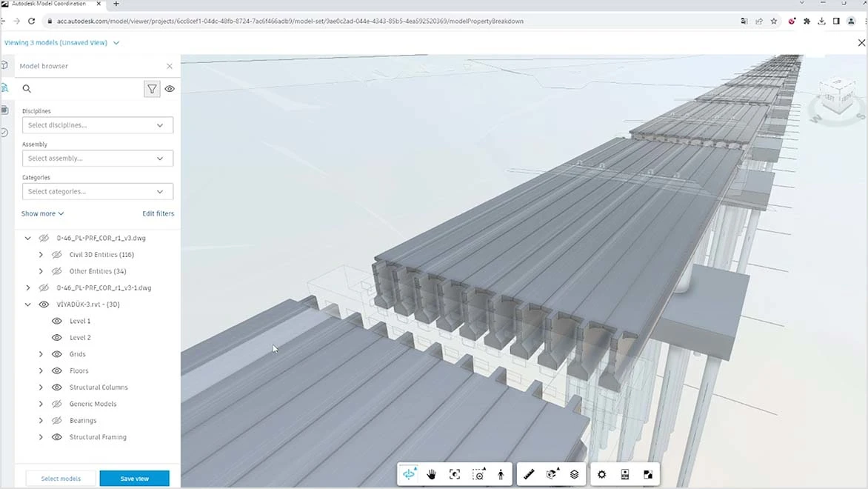The height and width of the screenshot is (489, 868).
Task: Hide the Bearings category
Action: pos(56,420)
